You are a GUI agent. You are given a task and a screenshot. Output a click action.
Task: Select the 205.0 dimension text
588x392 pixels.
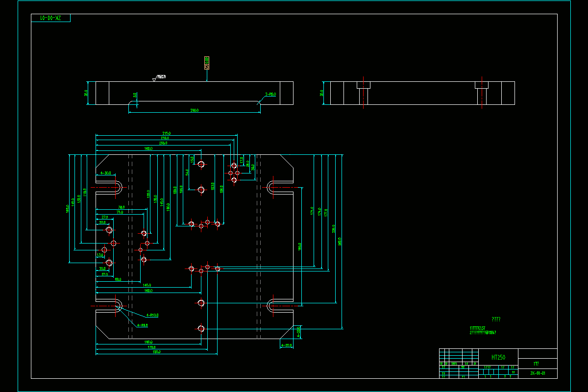163,143
